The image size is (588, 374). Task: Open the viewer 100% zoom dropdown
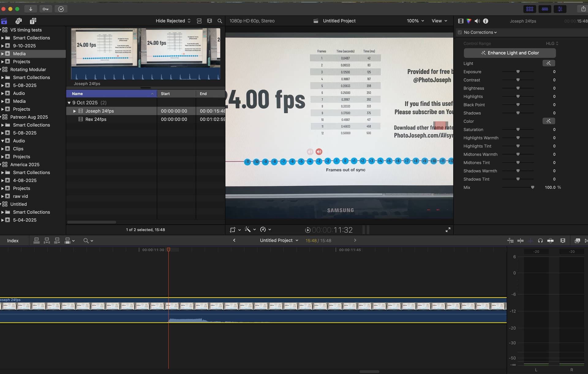[x=415, y=21]
